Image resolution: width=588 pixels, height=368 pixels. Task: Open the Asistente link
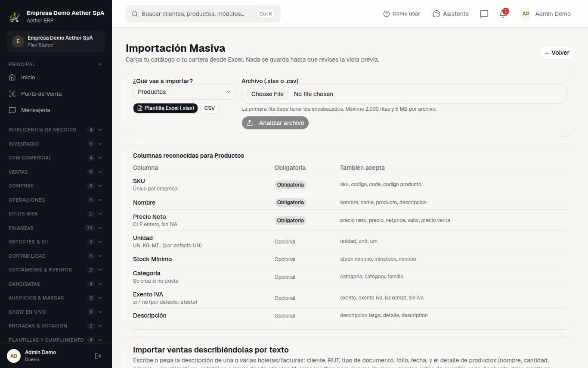(451, 14)
